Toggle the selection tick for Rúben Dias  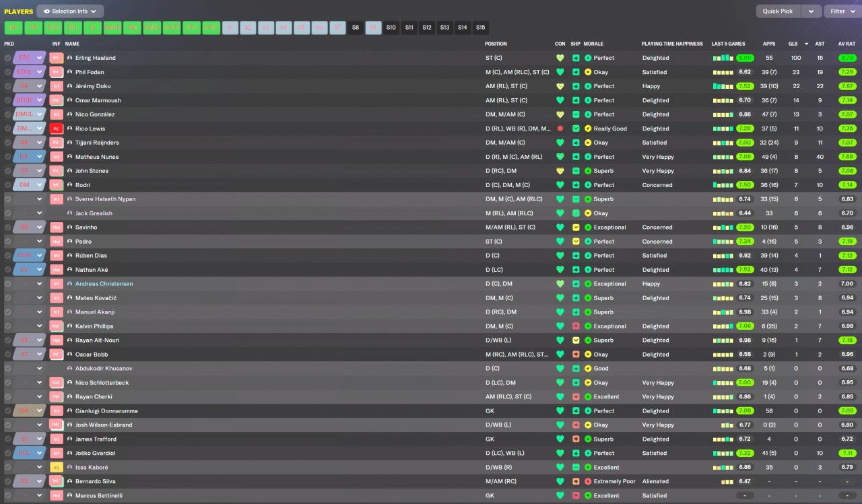click(7, 256)
